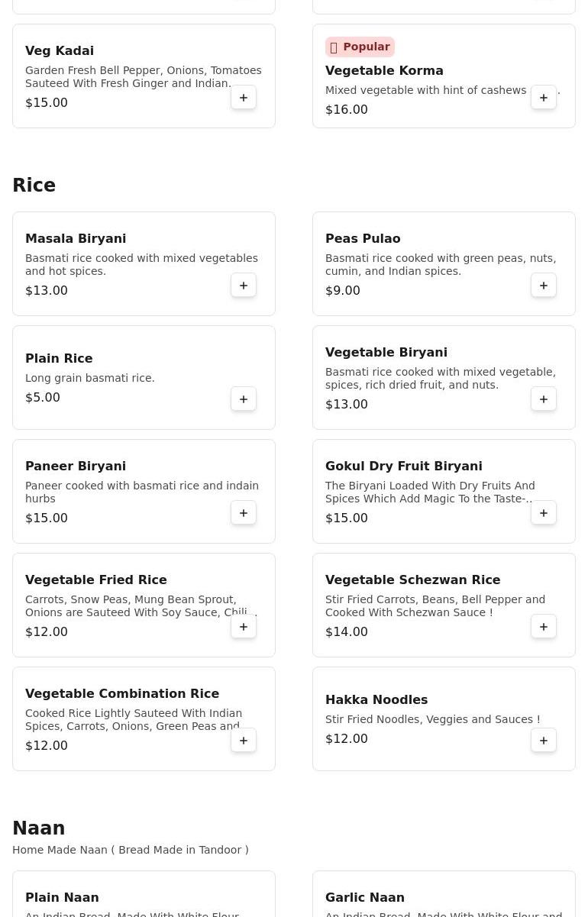Add Vegetable Biryani to the order

click(x=544, y=399)
